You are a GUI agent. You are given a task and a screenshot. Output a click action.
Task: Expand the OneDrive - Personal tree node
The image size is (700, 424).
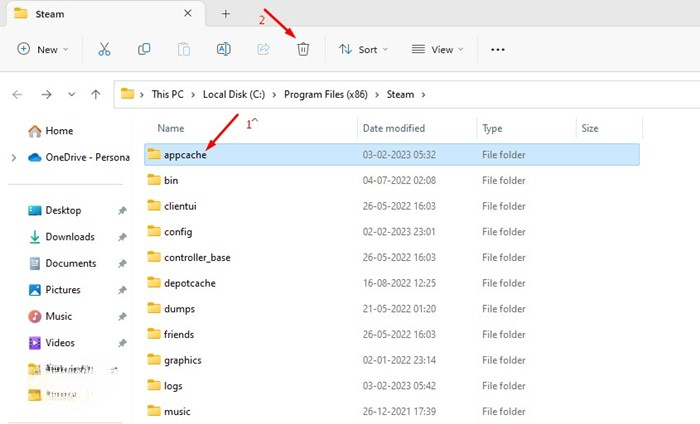click(14, 158)
